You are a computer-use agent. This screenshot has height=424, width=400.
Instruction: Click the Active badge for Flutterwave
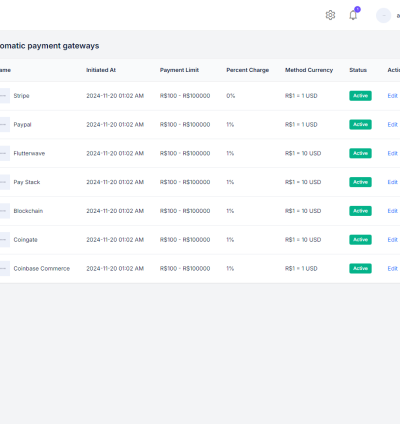(360, 153)
